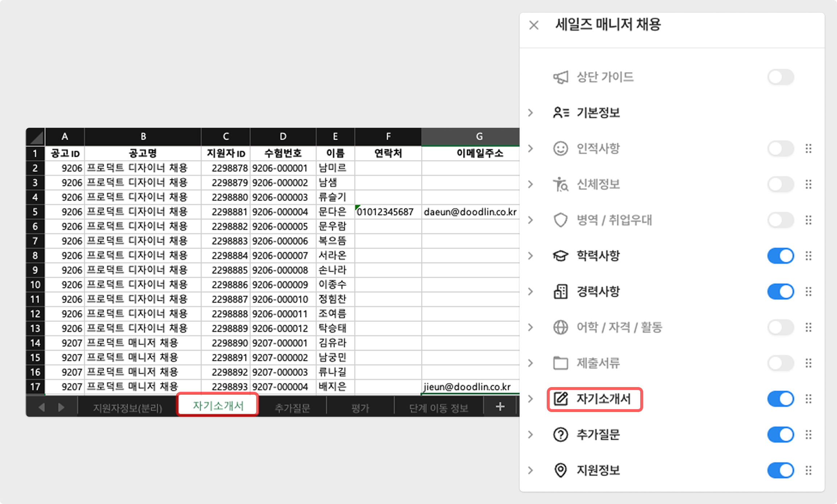Expand the 제출서류 section chevron
This screenshot has width=837, height=504.
pyautogui.click(x=531, y=363)
